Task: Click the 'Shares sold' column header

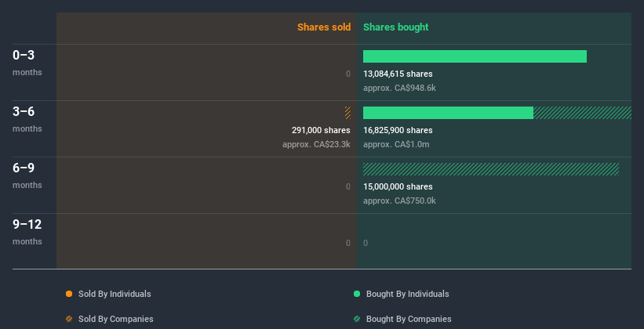Action: tap(324, 27)
